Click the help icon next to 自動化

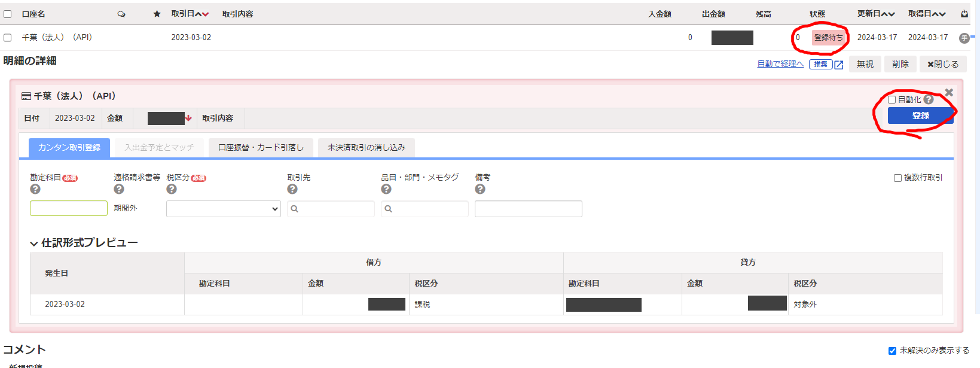tap(929, 100)
